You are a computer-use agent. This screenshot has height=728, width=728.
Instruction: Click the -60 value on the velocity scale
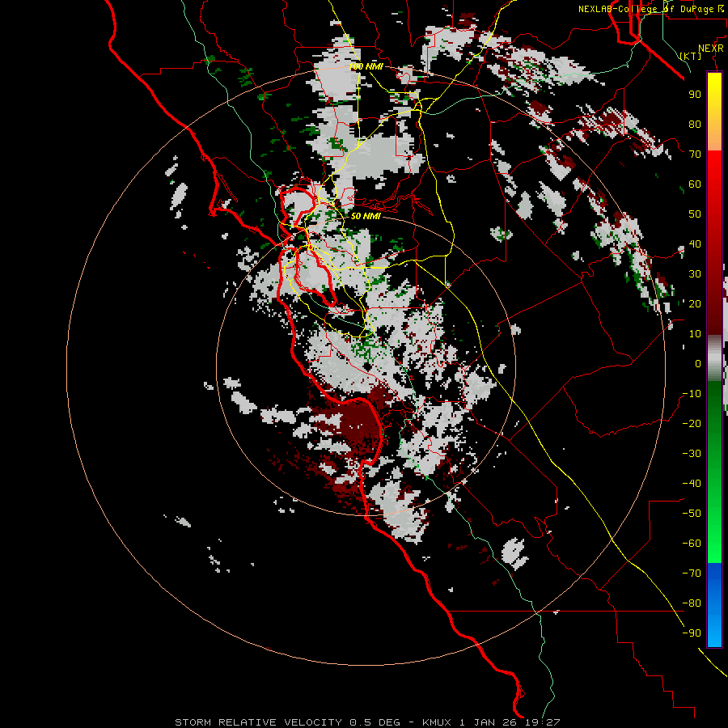click(x=692, y=544)
